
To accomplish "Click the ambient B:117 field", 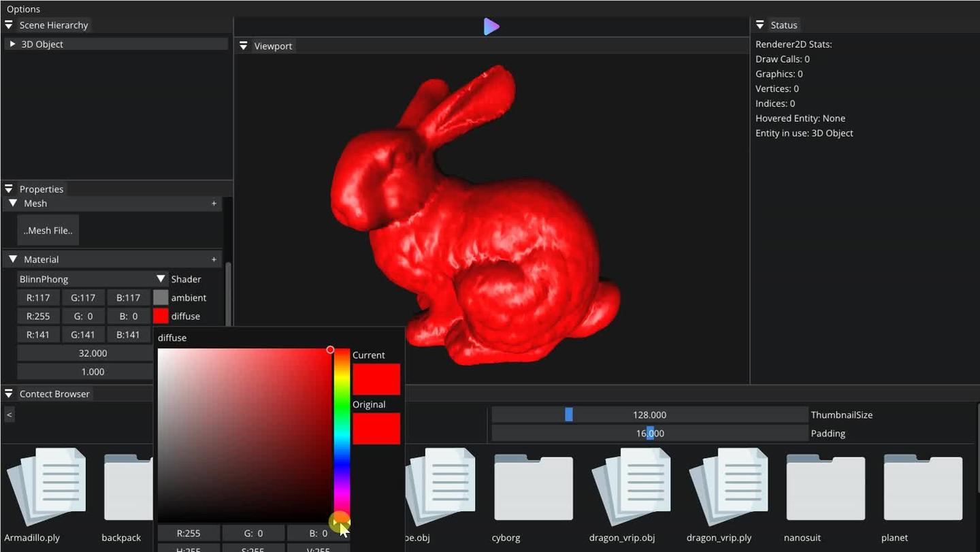I will [129, 297].
